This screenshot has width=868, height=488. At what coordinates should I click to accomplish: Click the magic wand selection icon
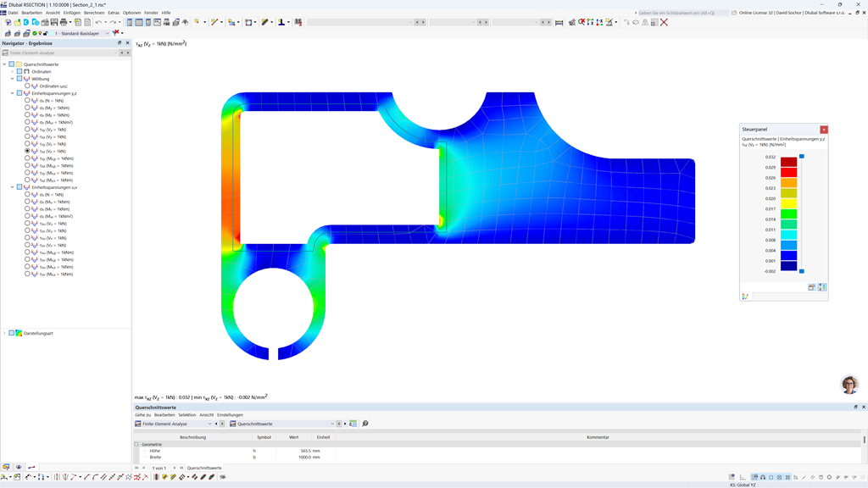tap(214, 22)
